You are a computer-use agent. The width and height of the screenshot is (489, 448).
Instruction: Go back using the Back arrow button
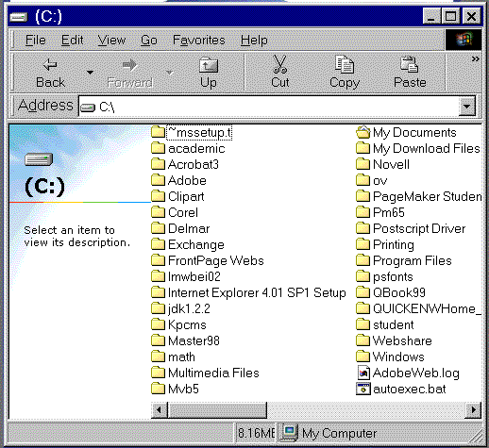coord(50,73)
